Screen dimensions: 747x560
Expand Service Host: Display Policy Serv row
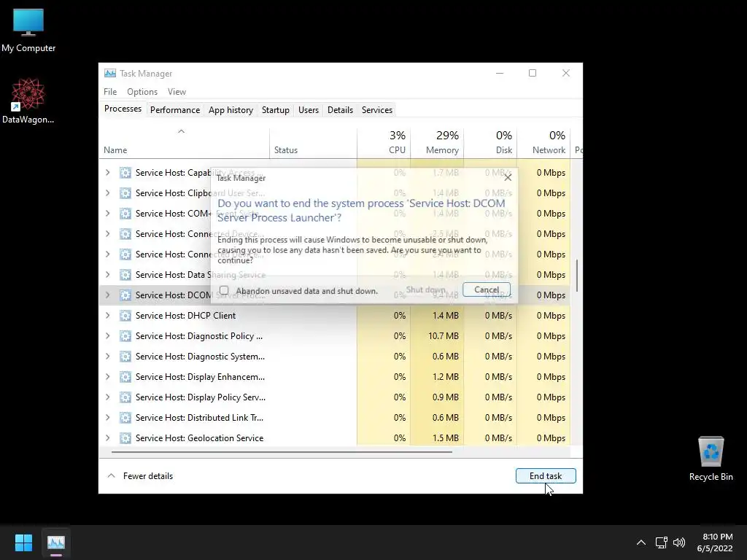(108, 397)
